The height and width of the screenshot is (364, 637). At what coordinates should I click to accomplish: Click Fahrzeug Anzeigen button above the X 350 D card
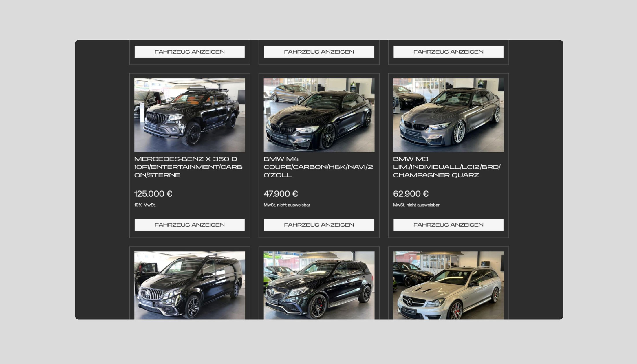190,52
